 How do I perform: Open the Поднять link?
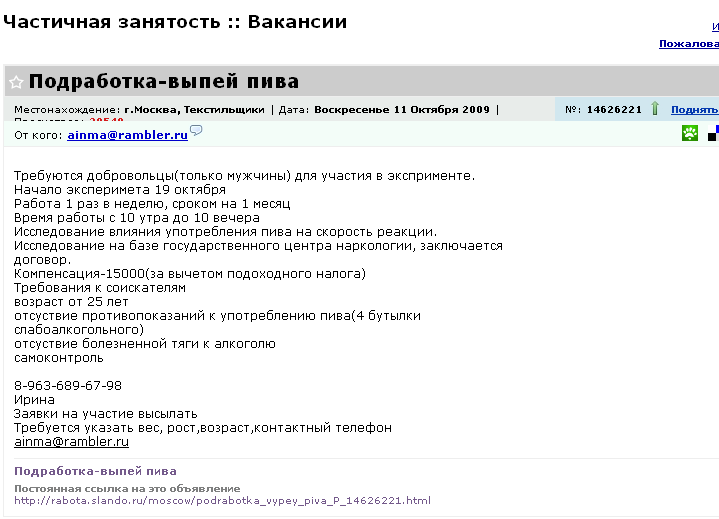(695, 110)
